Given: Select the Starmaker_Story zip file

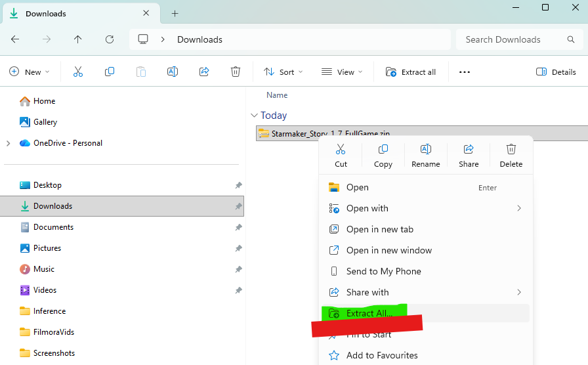Looking at the screenshot, I should [x=422, y=133].
